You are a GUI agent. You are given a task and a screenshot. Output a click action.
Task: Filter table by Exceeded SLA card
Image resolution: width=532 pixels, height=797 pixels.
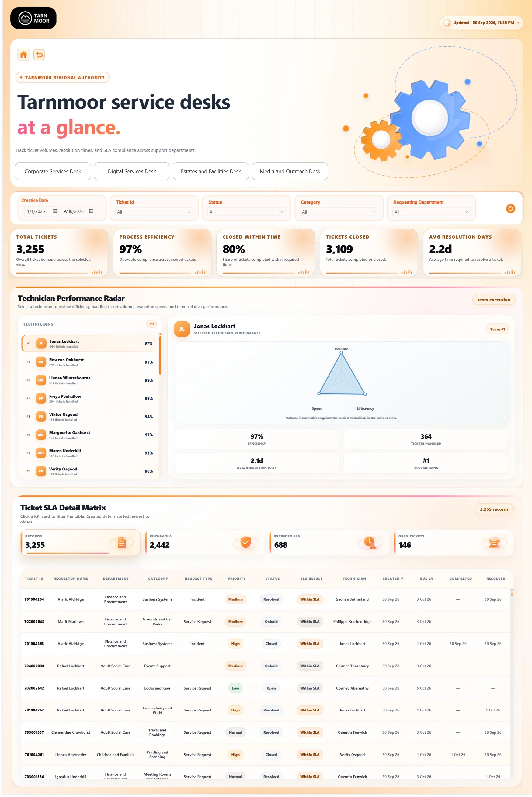pyautogui.click(x=329, y=542)
